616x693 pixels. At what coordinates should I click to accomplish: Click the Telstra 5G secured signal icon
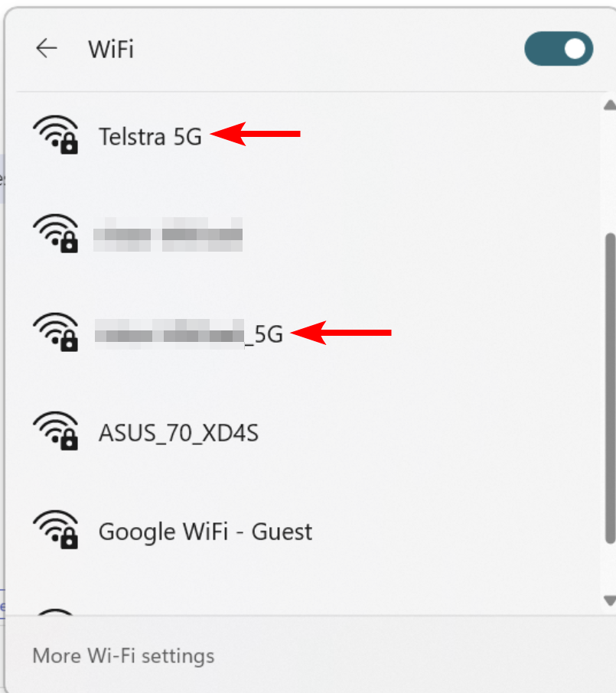click(56, 135)
